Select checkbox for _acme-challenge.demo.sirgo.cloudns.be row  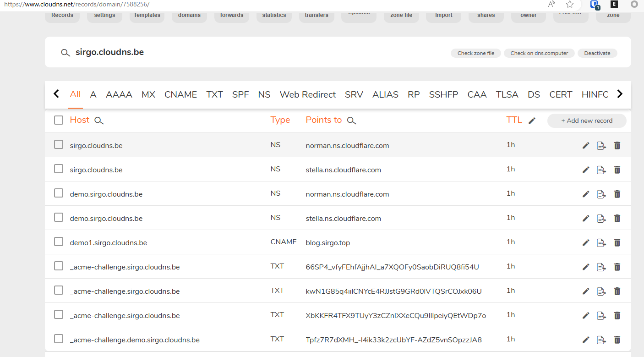pyautogui.click(x=59, y=339)
